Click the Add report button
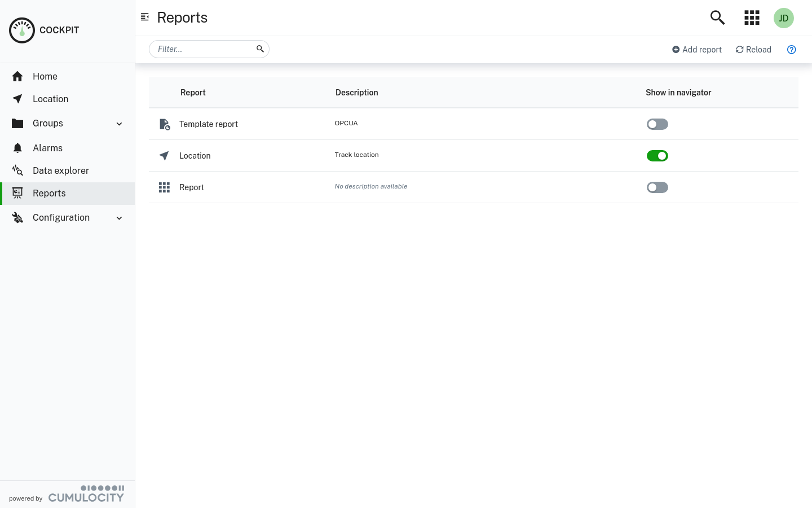 (697, 50)
